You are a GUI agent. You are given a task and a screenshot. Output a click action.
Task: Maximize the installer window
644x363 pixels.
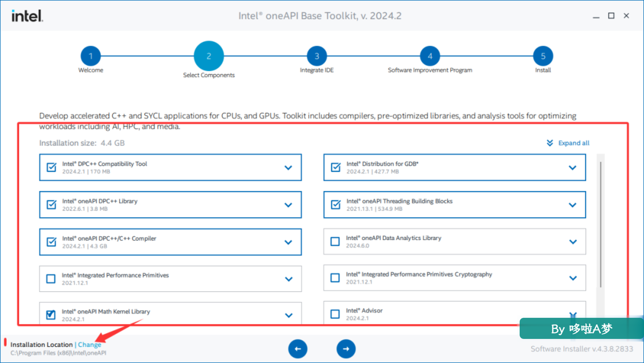[x=611, y=16]
